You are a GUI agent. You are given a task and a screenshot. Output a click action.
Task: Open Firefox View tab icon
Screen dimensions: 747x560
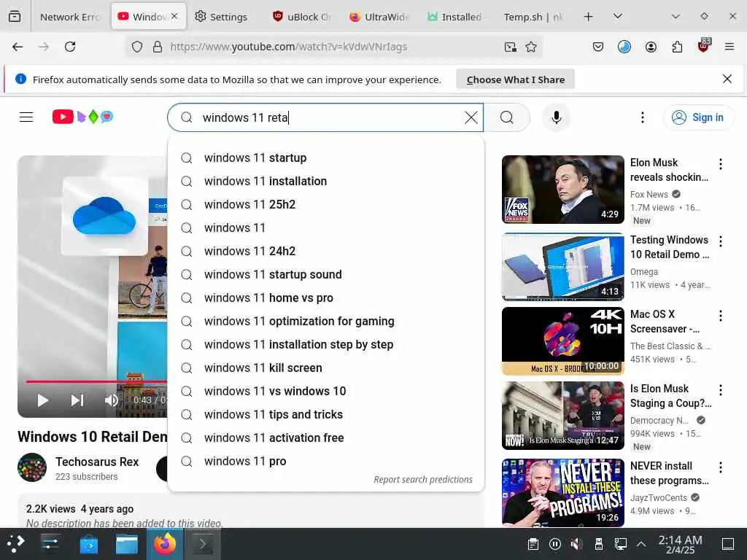(15, 17)
